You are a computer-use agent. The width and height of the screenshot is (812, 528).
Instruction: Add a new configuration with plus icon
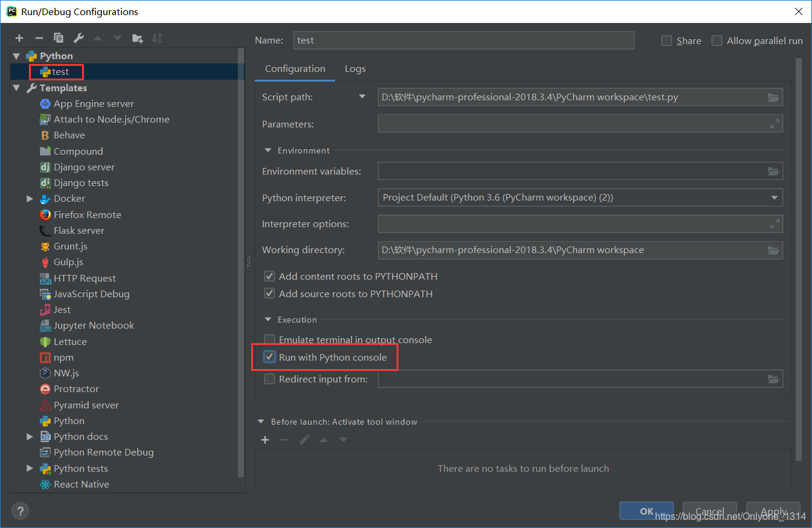point(19,38)
